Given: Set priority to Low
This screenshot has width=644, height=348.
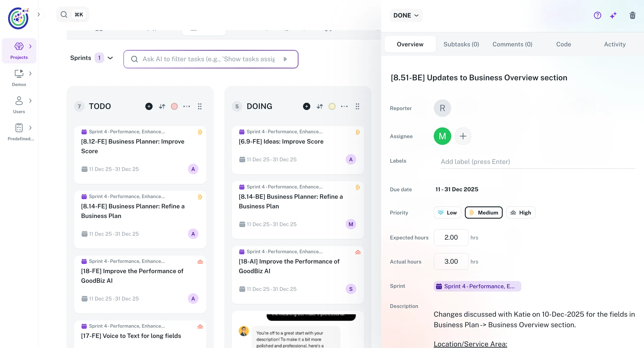Looking at the screenshot, I should [x=447, y=213].
